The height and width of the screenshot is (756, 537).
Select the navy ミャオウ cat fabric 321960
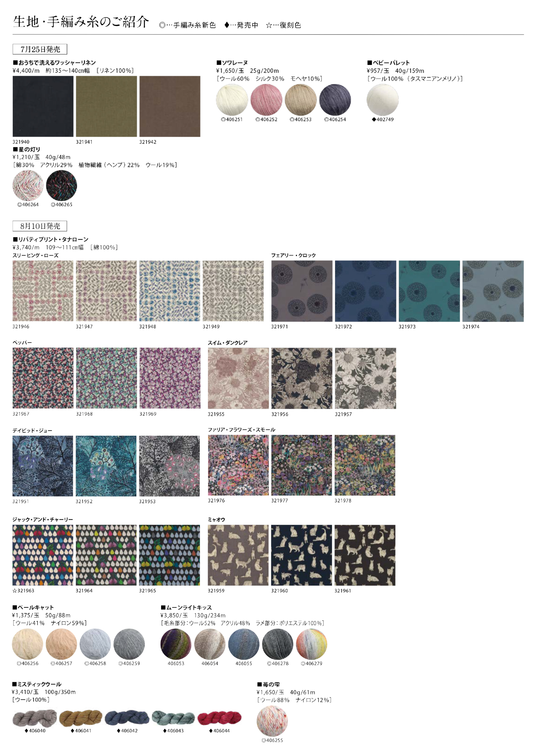click(302, 555)
